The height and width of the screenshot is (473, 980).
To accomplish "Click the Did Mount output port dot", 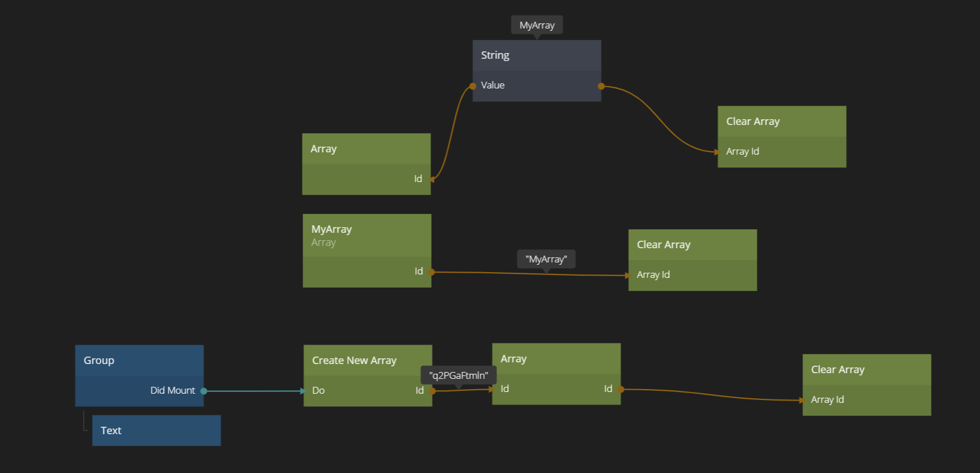I will pos(204,391).
